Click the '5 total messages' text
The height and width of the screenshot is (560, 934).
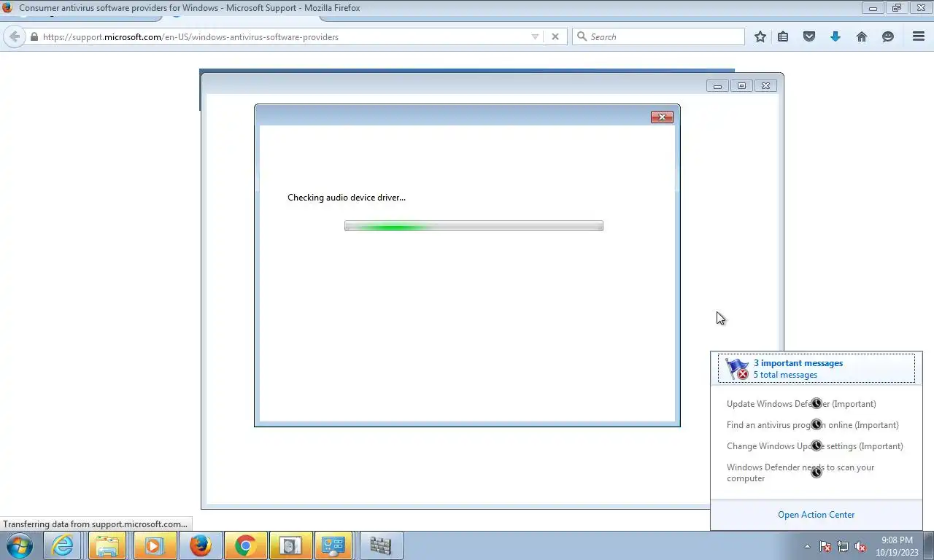click(785, 375)
